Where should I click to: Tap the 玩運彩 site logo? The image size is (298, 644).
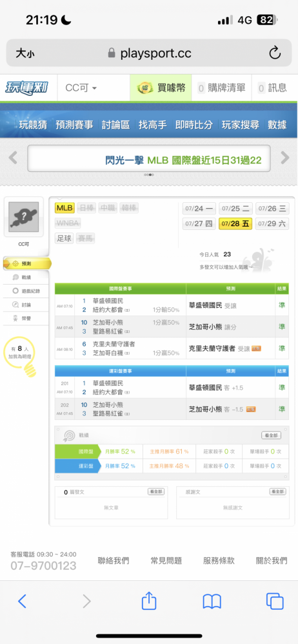click(x=26, y=88)
